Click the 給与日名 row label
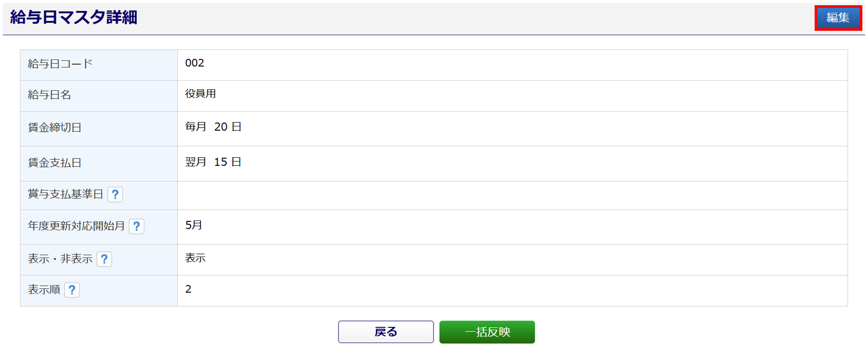The image size is (868, 363). pos(49,95)
